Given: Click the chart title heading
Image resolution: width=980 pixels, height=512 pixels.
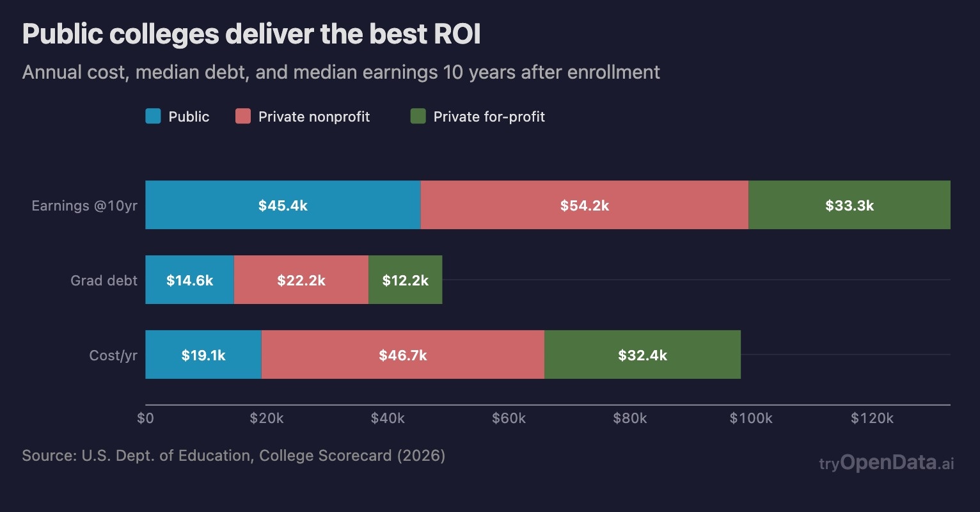Looking at the screenshot, I should click(x=251, y=35).
